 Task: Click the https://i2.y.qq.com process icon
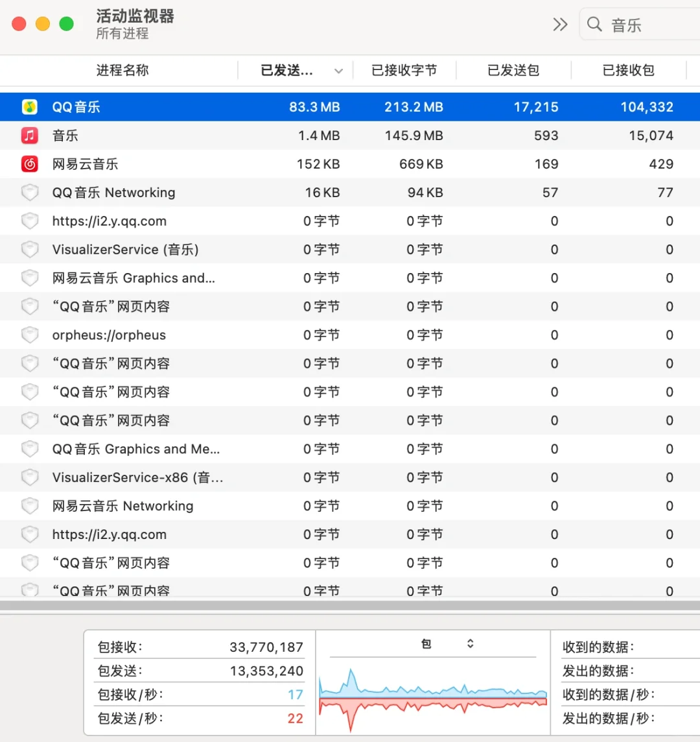tap(29, 221)
